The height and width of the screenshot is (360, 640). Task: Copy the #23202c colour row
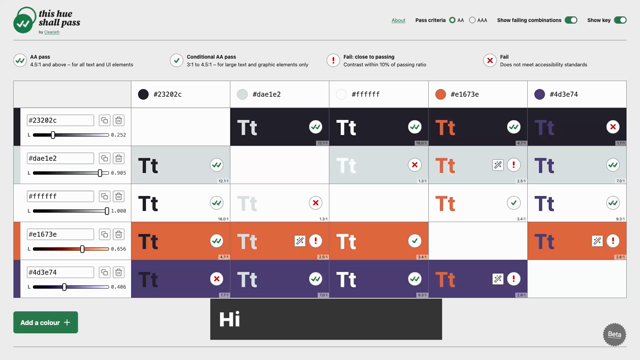point(104,120)
